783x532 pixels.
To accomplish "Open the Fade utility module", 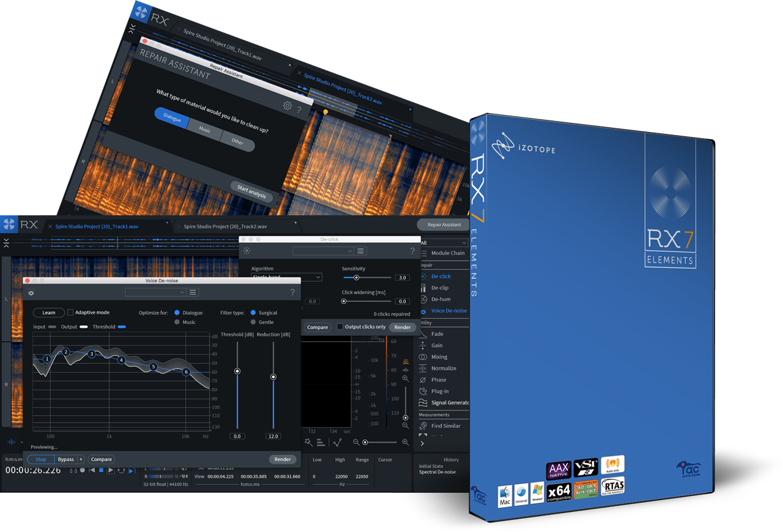I will tap(437, 334).
